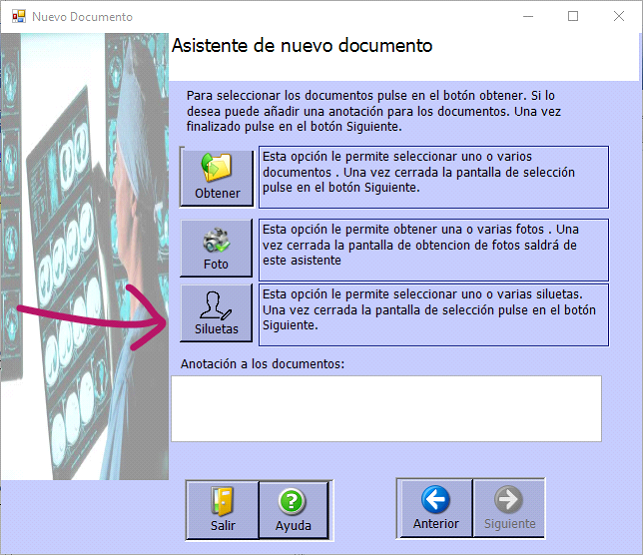
Task: Open Ayuda help with question mark
Action: 293,510
